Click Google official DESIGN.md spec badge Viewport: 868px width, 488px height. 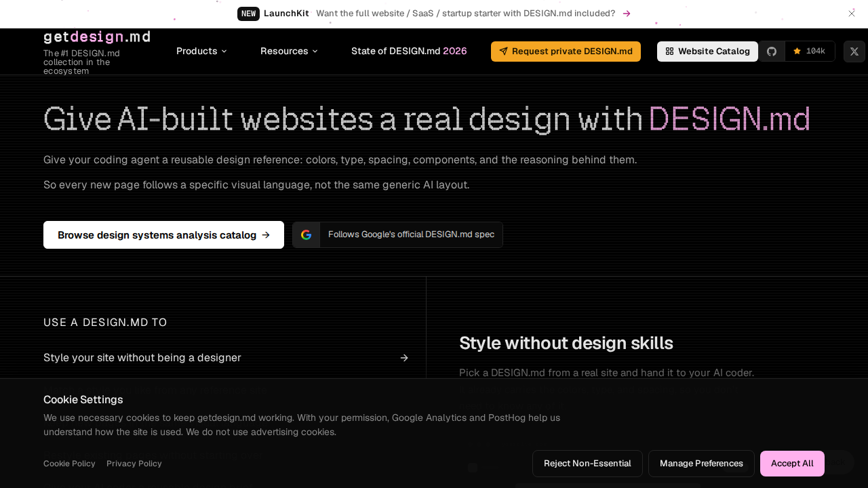[397, 235]
